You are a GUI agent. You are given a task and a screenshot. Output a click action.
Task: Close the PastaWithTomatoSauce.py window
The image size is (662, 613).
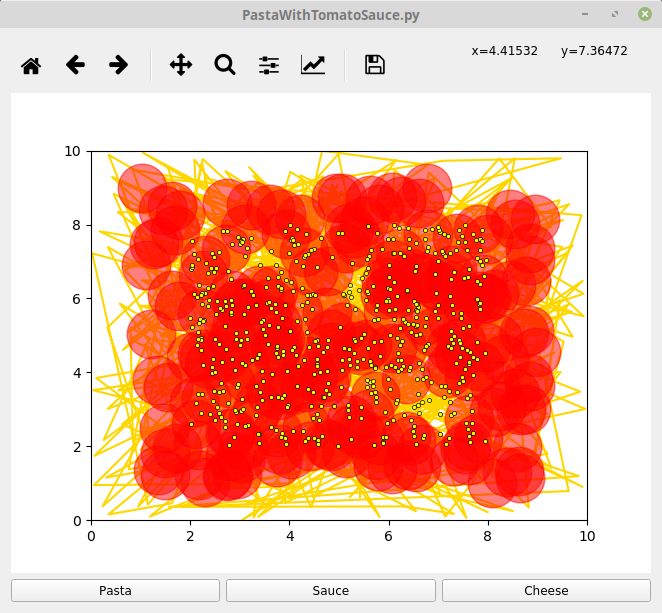645,14
